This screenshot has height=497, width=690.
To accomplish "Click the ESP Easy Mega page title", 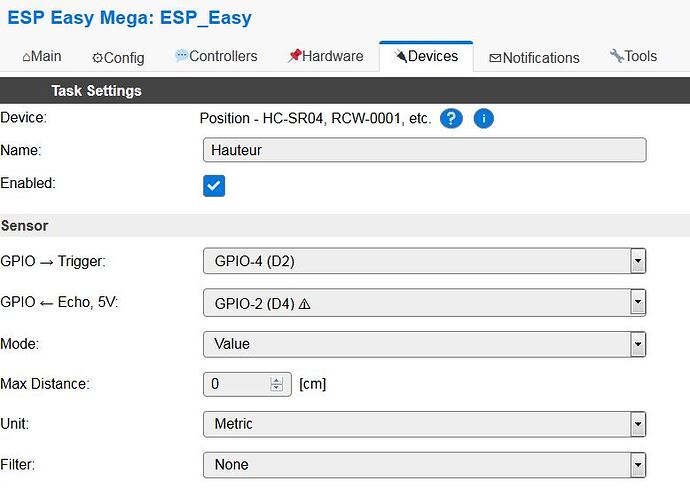I will [130, 18].
